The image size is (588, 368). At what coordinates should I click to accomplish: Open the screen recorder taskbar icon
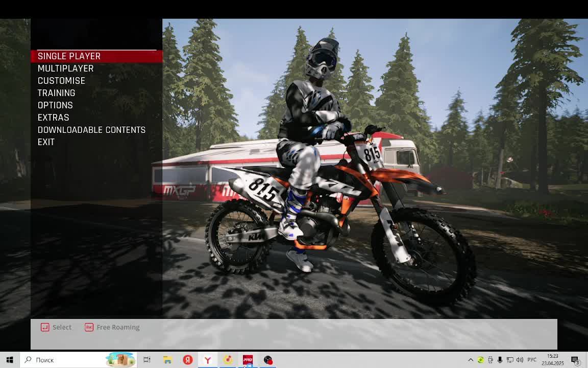point(268,360)
